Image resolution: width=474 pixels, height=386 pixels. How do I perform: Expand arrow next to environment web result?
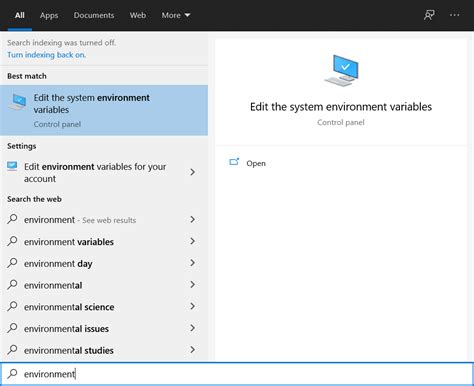[192, 219]
